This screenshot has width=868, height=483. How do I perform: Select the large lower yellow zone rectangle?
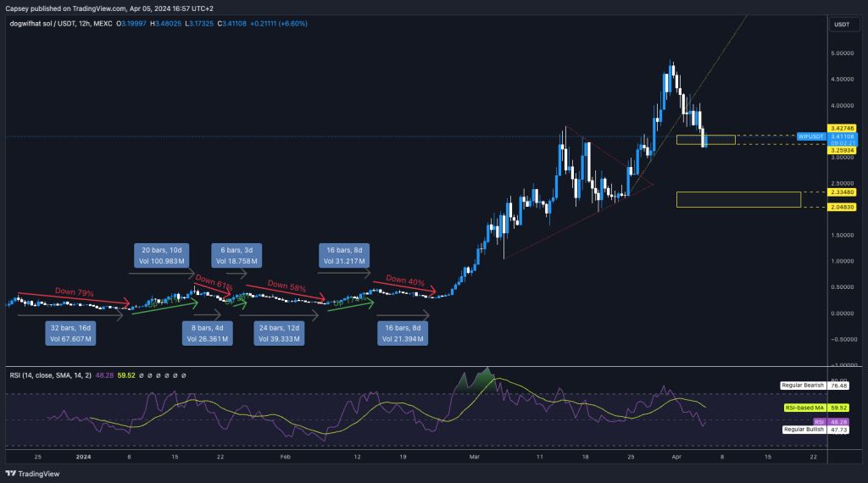coord(737,199)
